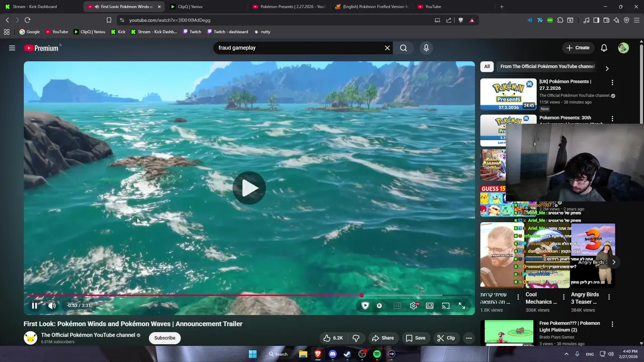Open Brave Rewards triangle icon

pos(472,20)
